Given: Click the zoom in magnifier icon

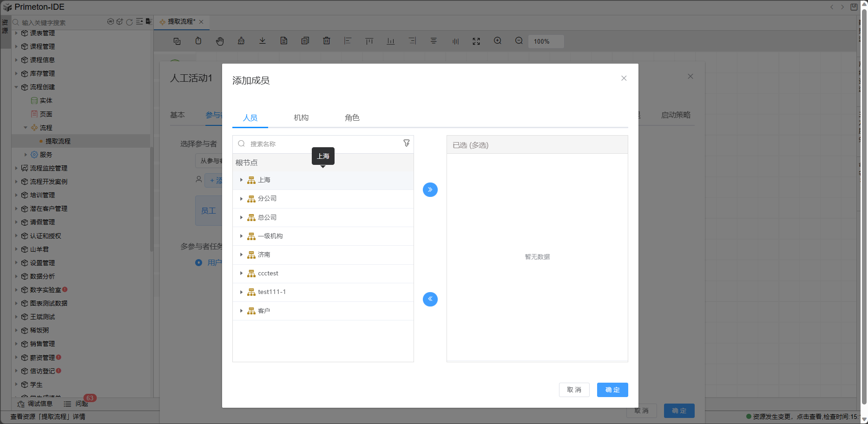Looking at the screenshot, I should click(x=498, y=41).
